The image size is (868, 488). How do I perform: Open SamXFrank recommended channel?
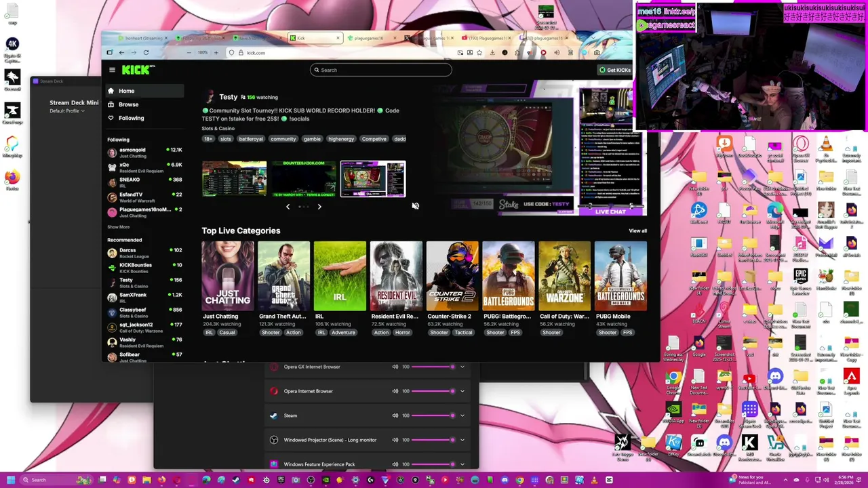coord(144,298)
